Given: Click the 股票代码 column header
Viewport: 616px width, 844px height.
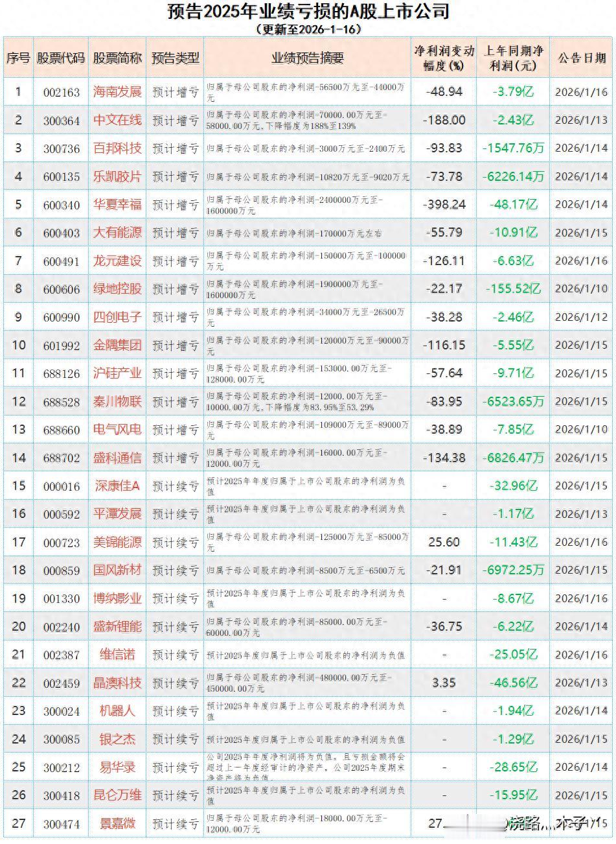Looking at the screenshot, I should point(61,58).
